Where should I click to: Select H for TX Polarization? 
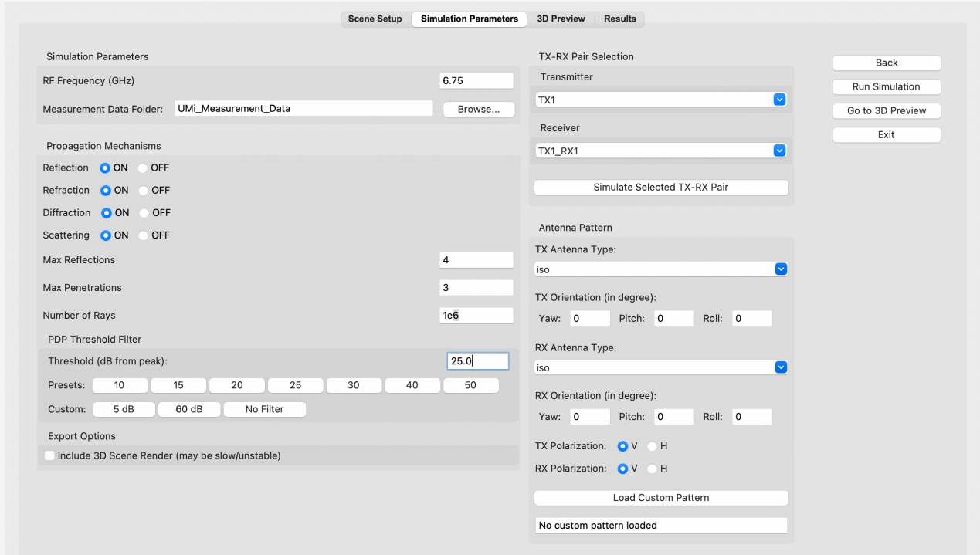(653, 446)
